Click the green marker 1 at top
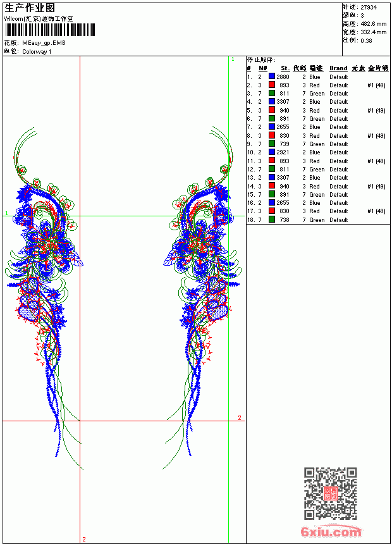 [x=233, y=59]
